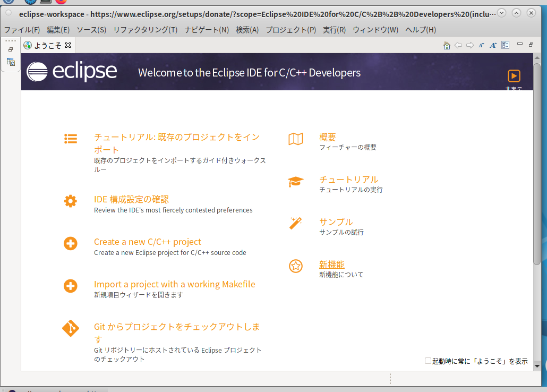Reduce font size with smaller A icon
This screenshot has height=392, width=547.
[x=482, y=45]
